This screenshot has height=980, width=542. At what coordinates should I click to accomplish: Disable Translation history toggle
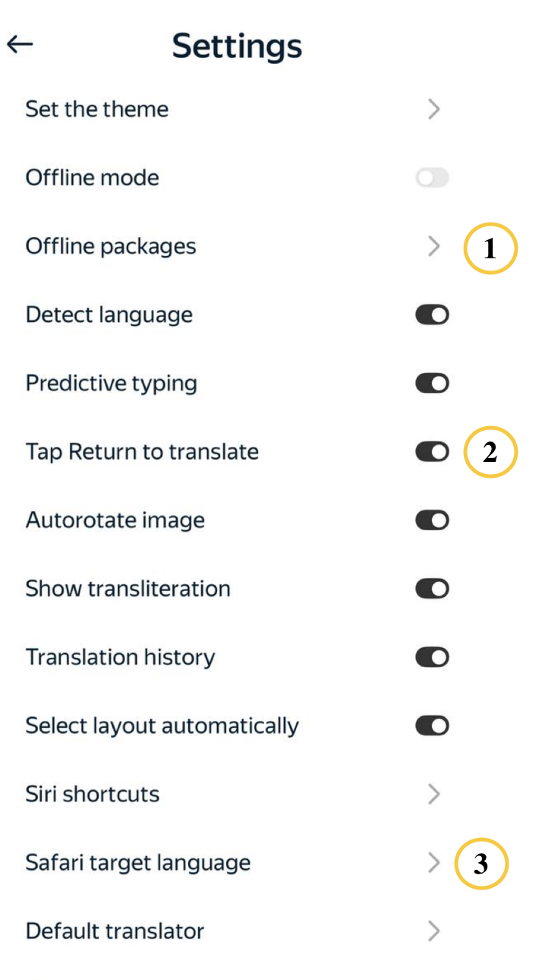pyautogui.click(x=432, y=657)
